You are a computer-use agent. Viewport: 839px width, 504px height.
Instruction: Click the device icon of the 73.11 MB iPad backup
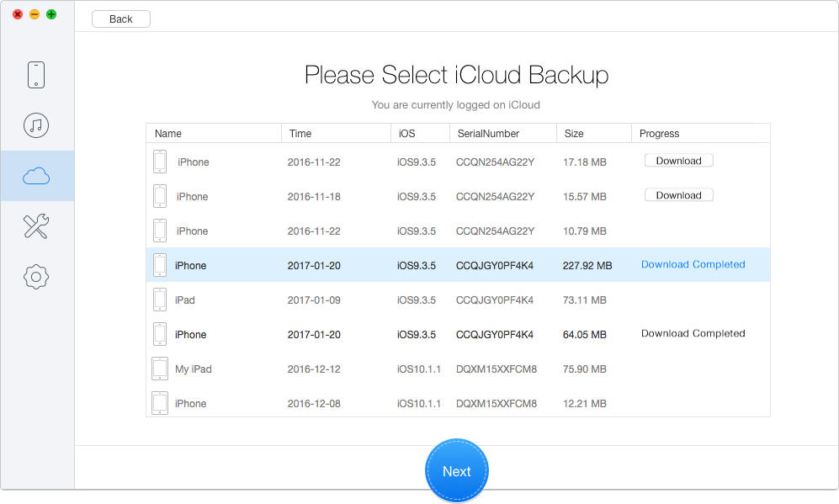(160, 300)
